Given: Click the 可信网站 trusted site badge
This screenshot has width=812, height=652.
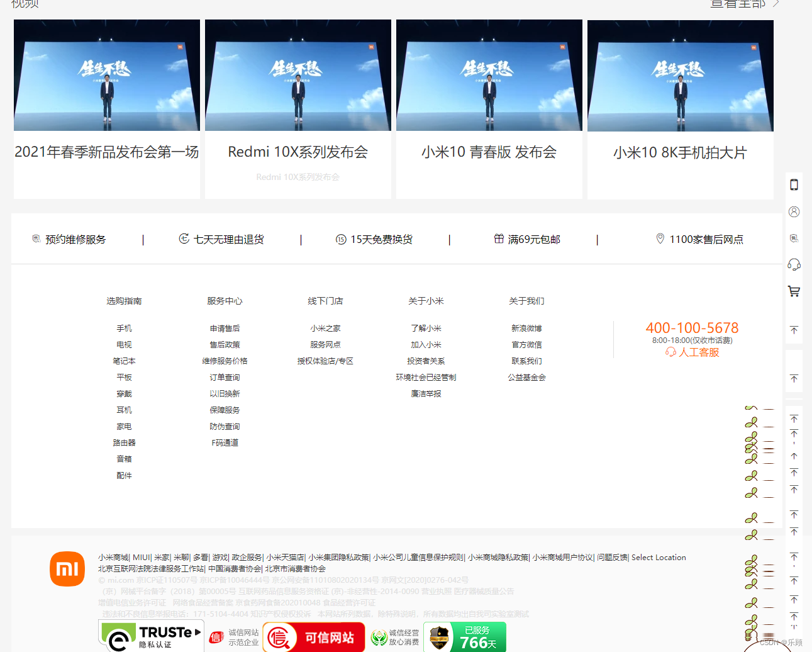Looking at the screenshot, I should [313, 636].
